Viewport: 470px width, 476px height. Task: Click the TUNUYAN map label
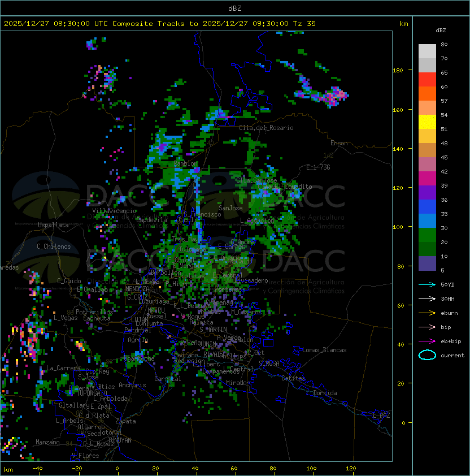(x=120, y=440)
